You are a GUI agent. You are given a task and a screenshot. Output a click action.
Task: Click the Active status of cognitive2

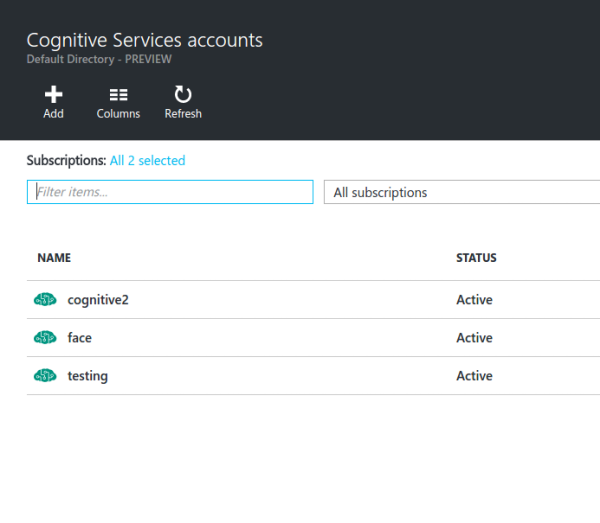pyautogui.click(x=474, y=300)
